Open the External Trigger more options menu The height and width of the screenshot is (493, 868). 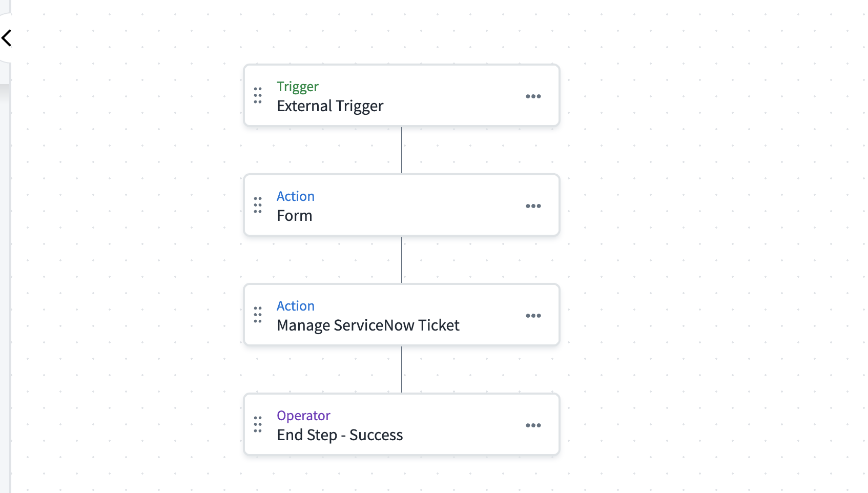tap(533, 96)
